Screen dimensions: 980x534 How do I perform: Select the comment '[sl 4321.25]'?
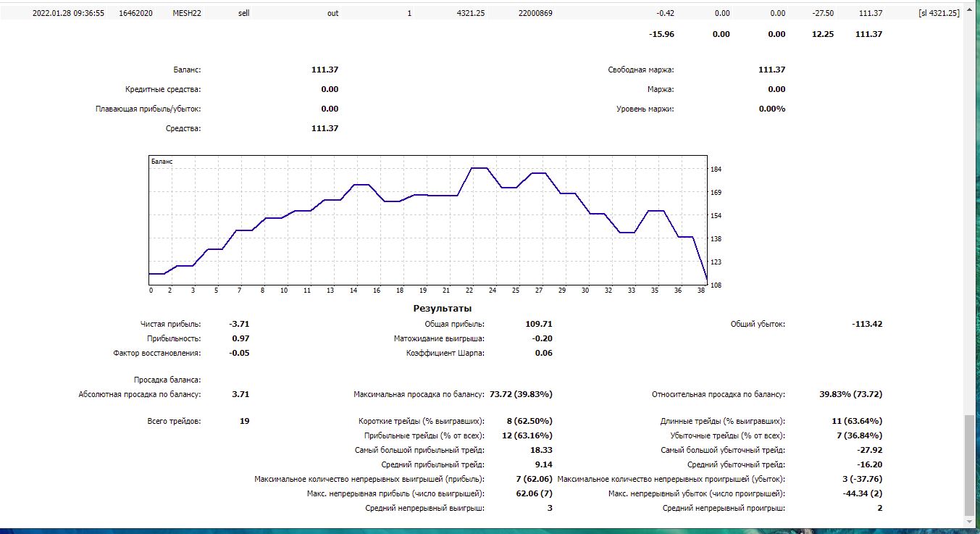(x=939, y=13)
